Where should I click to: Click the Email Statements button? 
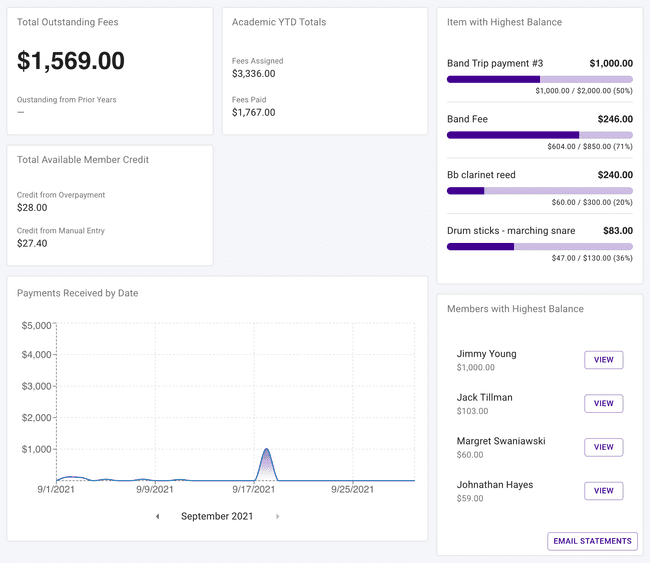(592, 541)
